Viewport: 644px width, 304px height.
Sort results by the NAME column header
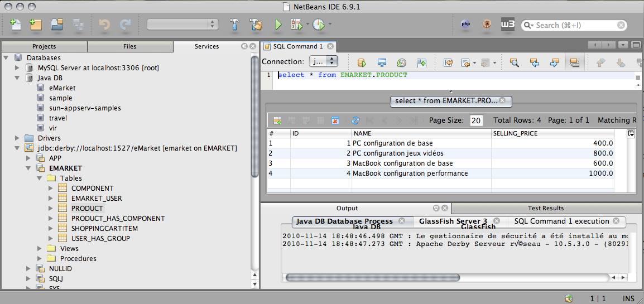(422, 133)
